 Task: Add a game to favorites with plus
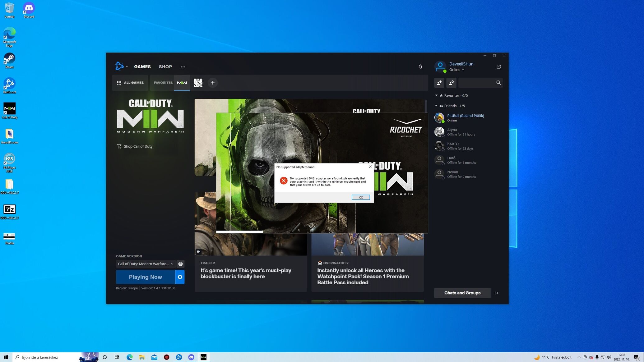pos(213,83)
